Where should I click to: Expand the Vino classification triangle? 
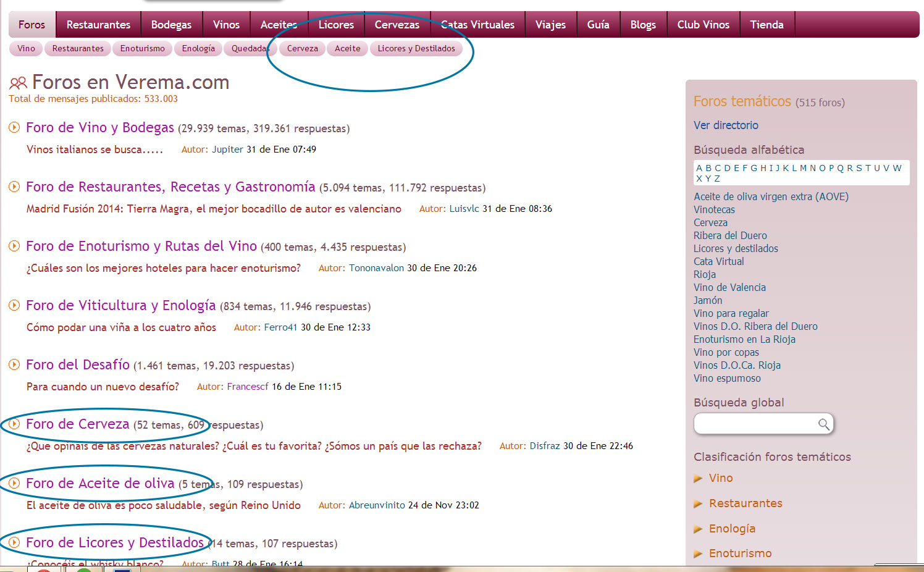click(x=699, y=478)
